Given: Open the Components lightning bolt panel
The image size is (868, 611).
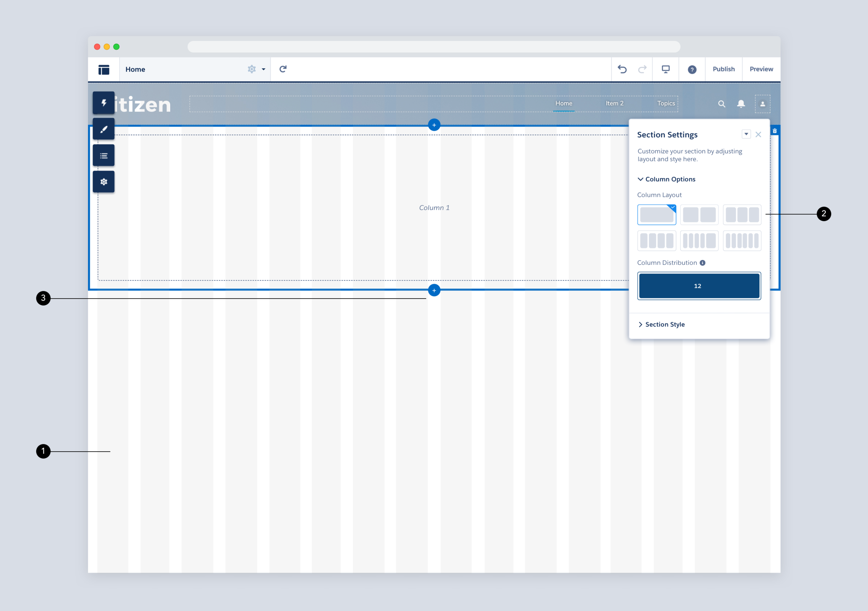Looking at the screenshot, I should tap(103, 103).
